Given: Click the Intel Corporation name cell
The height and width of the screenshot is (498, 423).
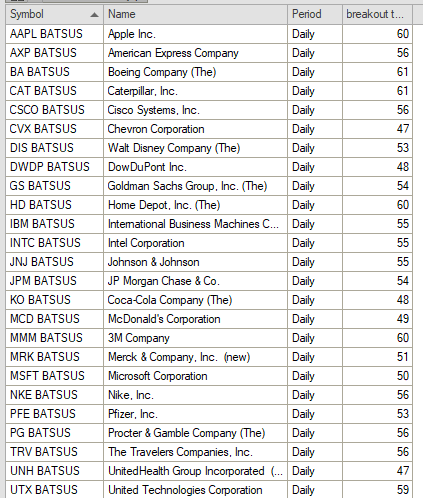Looking at the screenshot, I should click(x=195, y=243).
